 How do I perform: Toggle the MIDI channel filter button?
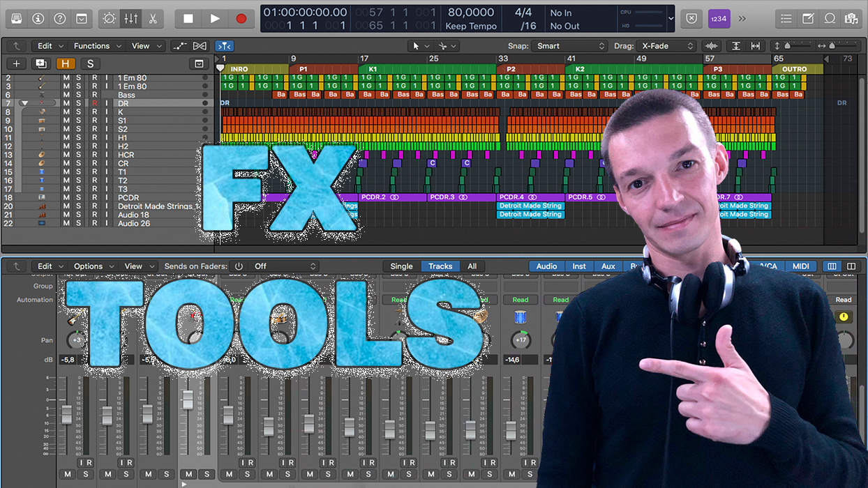coord(801,266)
